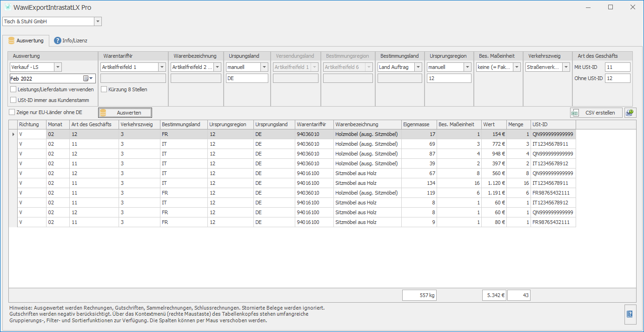Click the help book icon at bottom right
This screenshot has width=644, height=332.
point(630,314)
